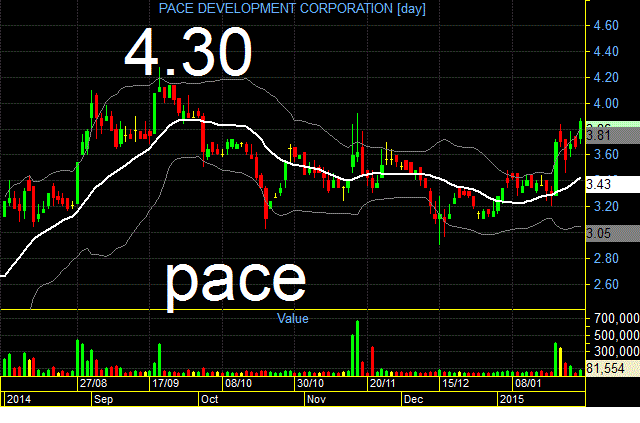
Task: Click the Dec month label
Action: (x=413, y=399)
